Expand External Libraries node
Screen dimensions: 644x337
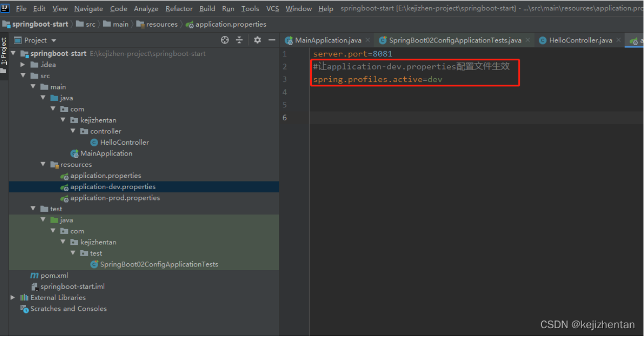pyautogui.click(x=13, y=297)
